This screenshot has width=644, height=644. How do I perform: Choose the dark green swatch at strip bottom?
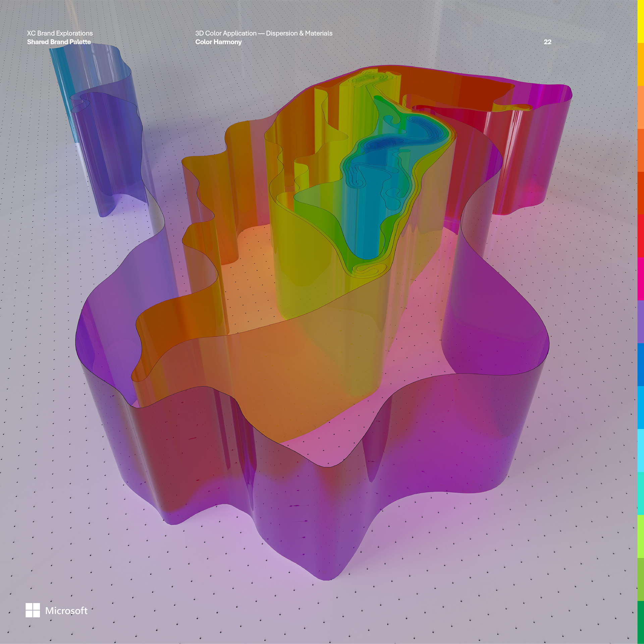[640, 622]
